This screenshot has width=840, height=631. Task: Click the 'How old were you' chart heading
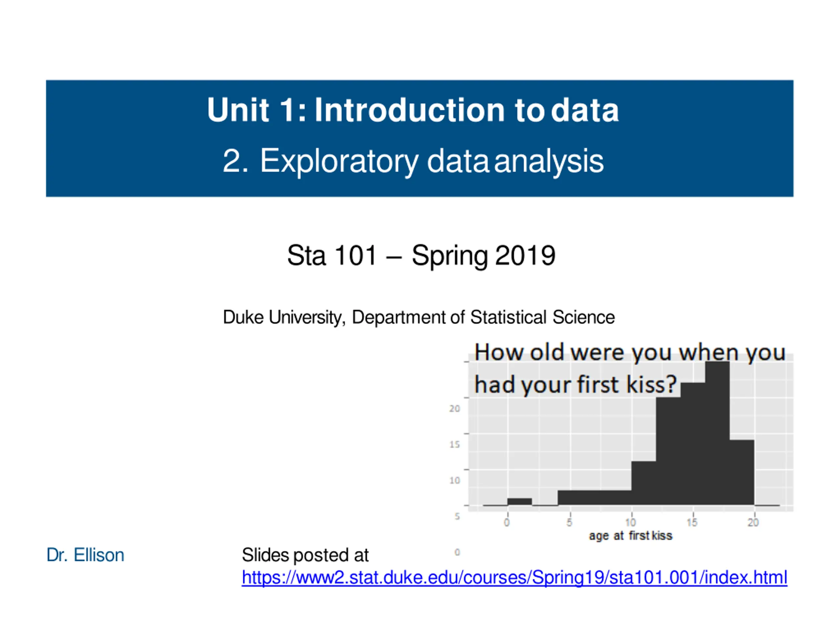(630, 352)
